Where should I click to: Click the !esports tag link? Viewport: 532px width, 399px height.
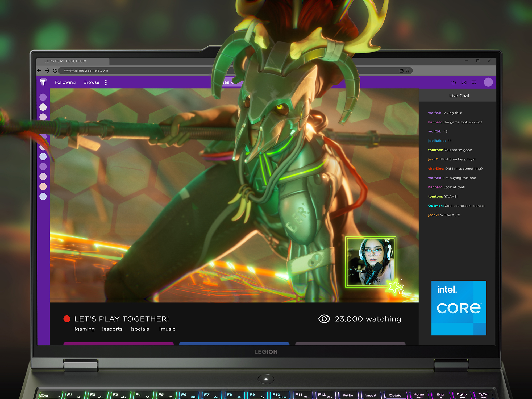click(112, 329)
